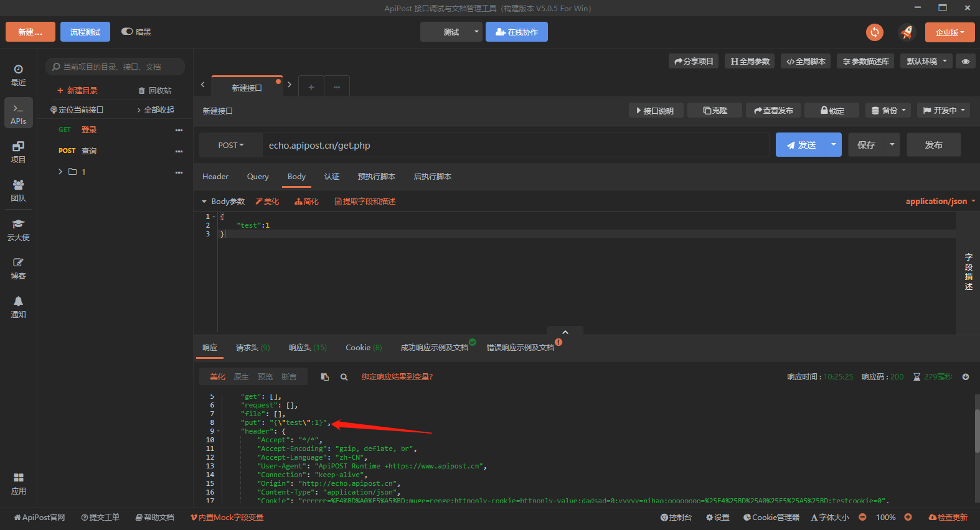The height and width of the screenshot is (530, 980).
Task: Go to previous tab with left chevron
Action: (x=202, y=85)
